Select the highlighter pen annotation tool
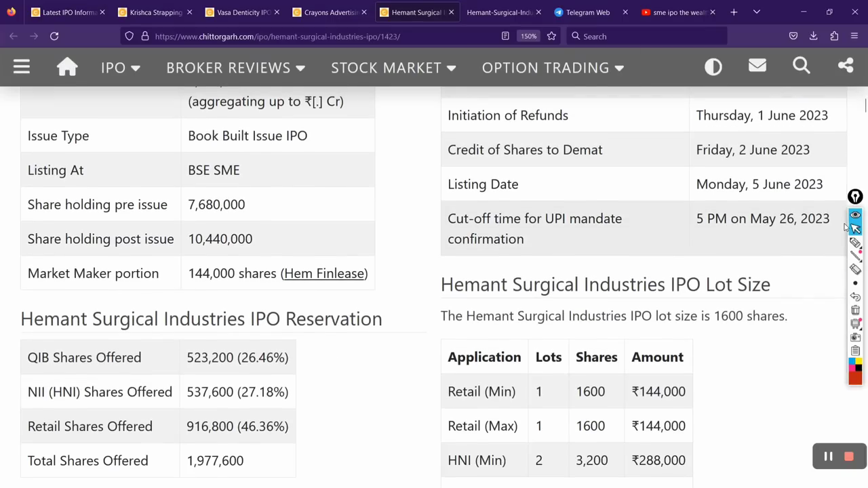Screen dimensions: 868x488 855,243
